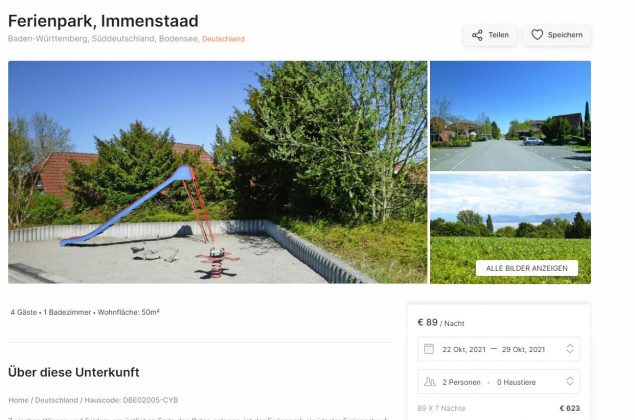Select the 22 Okt, 2021 start date
This screenshot has width=635, height=420.
tap(464, 350)
